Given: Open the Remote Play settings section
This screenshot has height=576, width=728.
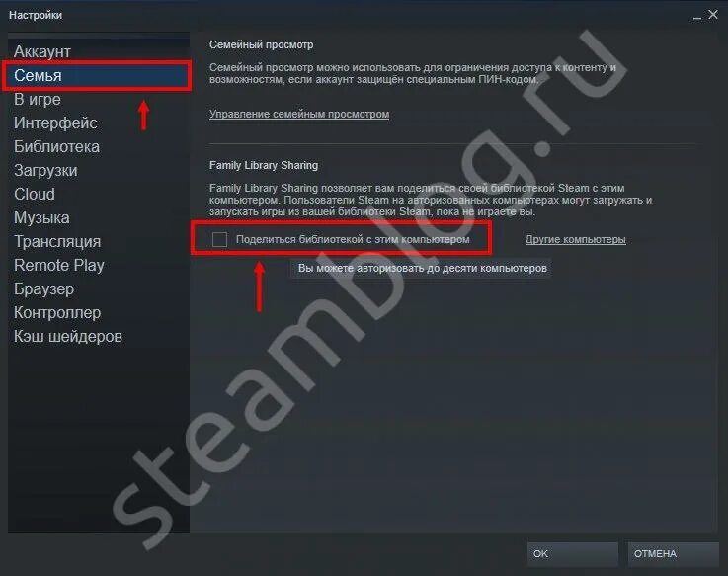Looking at the screenshot, I should click(x=59, y=265).
